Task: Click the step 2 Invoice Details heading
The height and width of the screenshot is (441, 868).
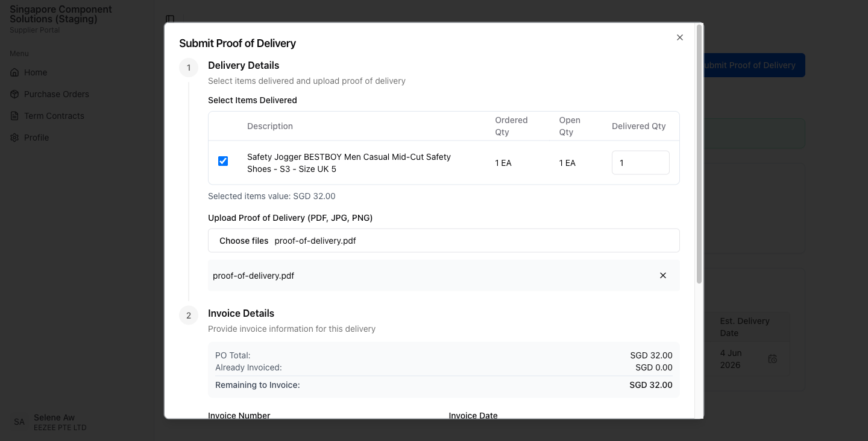Action: pyautogui.click(x=241, y=313)
